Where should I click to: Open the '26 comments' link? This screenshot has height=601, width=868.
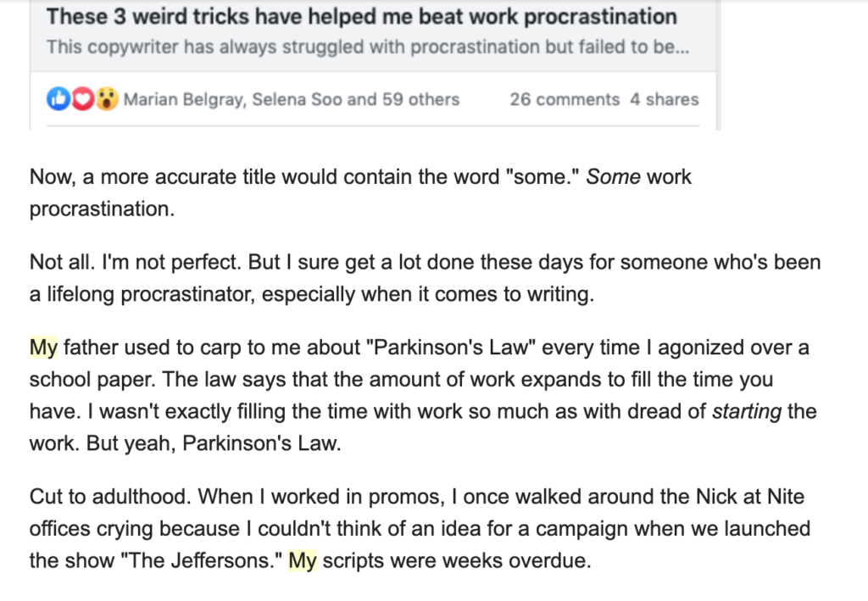pyautogui.click(x=565, y=100)
